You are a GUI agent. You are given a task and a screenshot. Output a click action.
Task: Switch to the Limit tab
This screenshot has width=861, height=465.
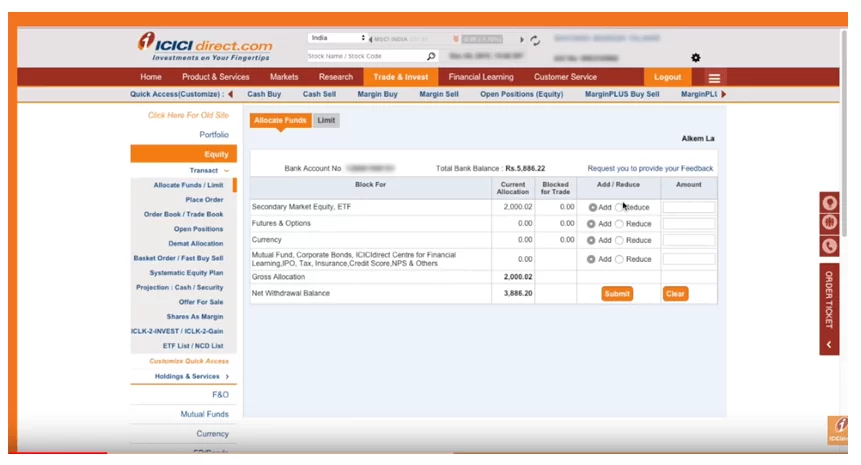tap(326, 120)
